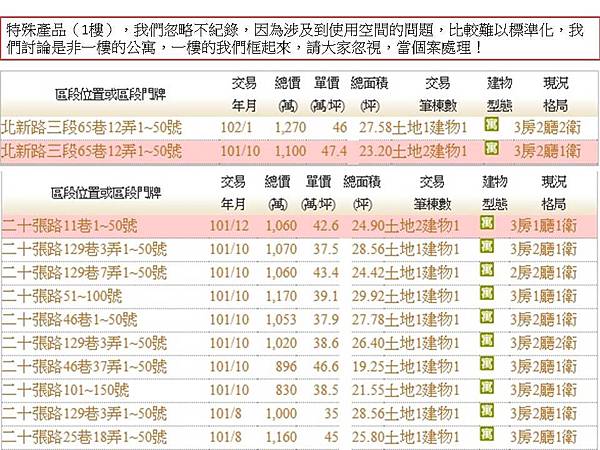
Task: Select the 46.6 unit price cell
Action: [326, 367]
